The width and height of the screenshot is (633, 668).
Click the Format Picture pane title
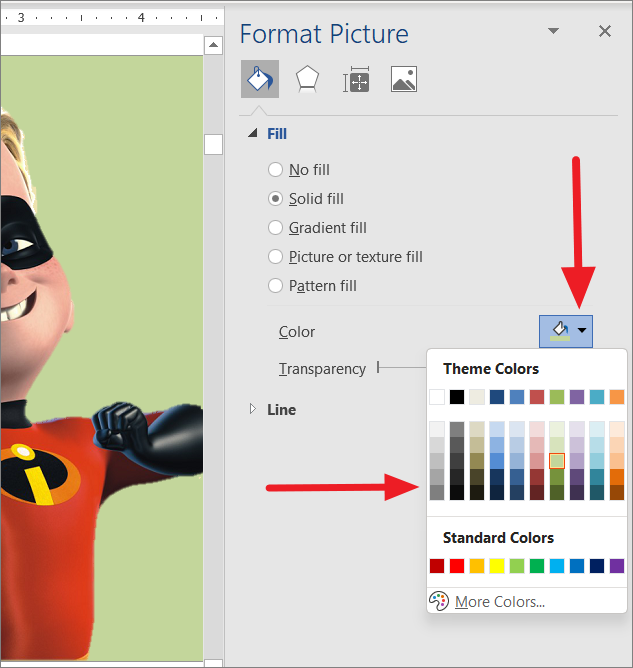tap(324, 34)
